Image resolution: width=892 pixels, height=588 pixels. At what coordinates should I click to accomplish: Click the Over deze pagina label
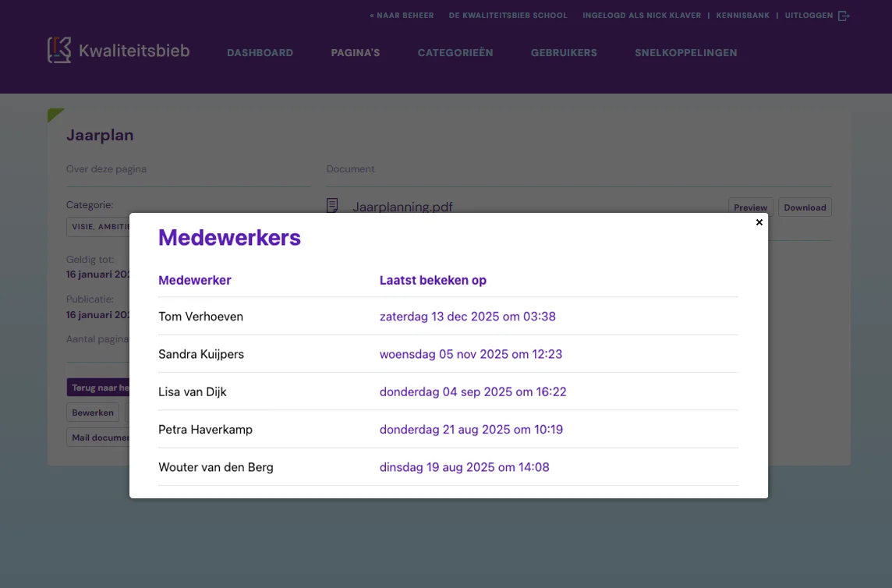106,169
